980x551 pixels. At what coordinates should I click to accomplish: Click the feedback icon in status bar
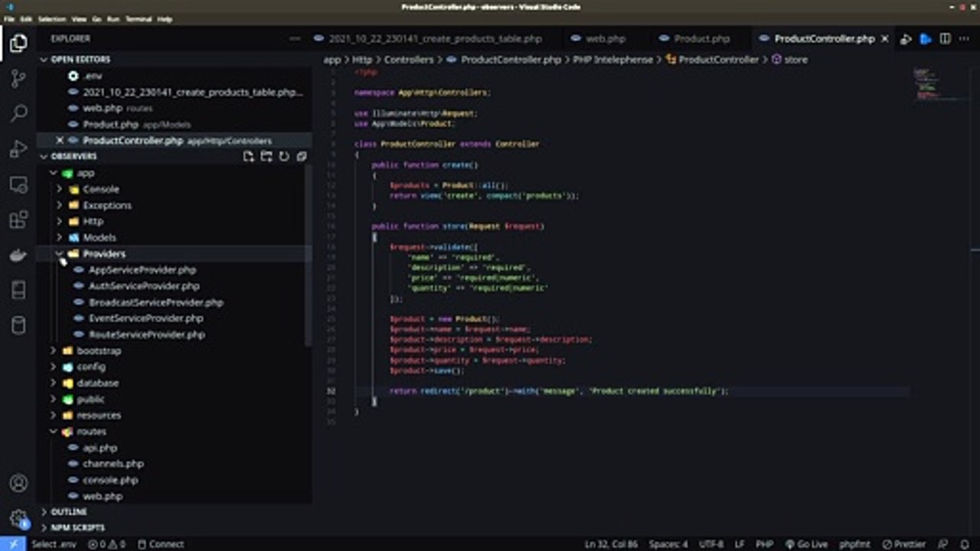[x=943, y=544]
